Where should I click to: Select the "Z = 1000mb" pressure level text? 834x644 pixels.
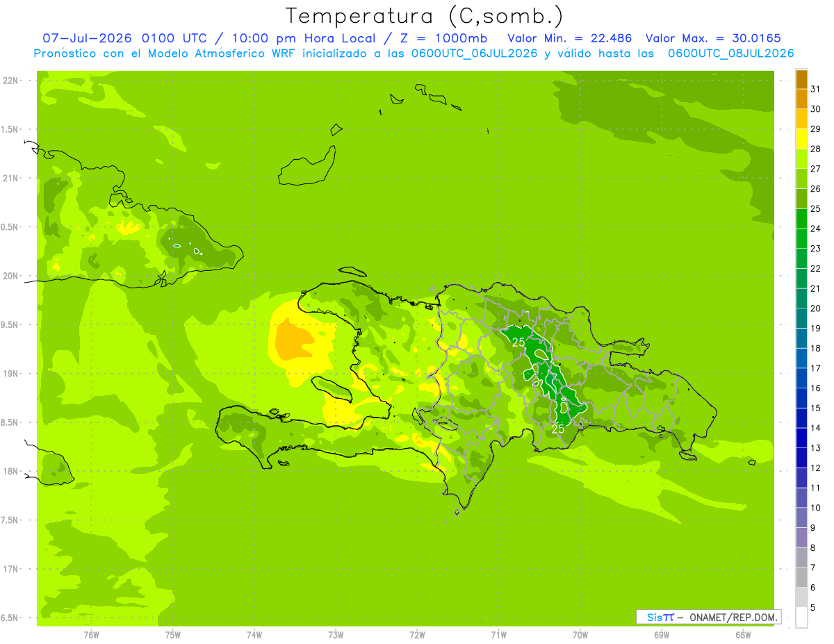[445, 38]
